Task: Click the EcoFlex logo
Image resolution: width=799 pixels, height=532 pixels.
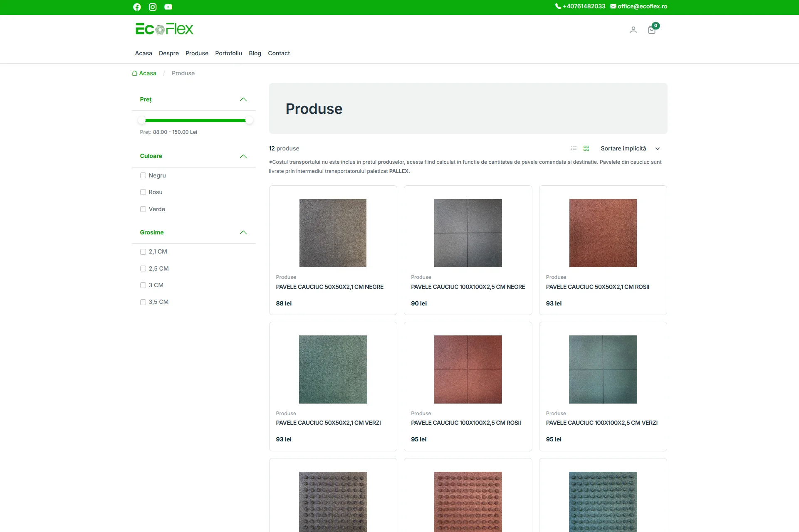Action: (x=164, y=29)
